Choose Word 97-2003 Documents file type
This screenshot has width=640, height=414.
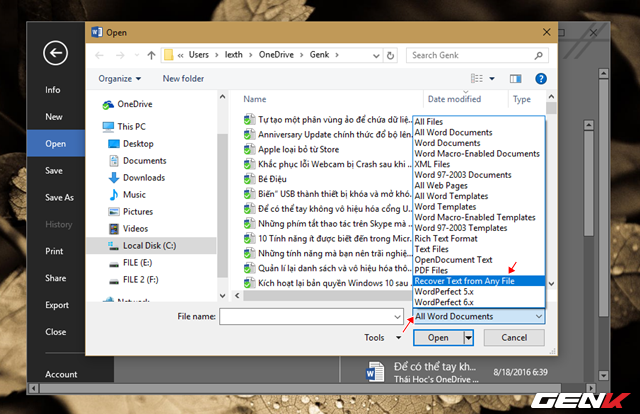click(479, 175)
